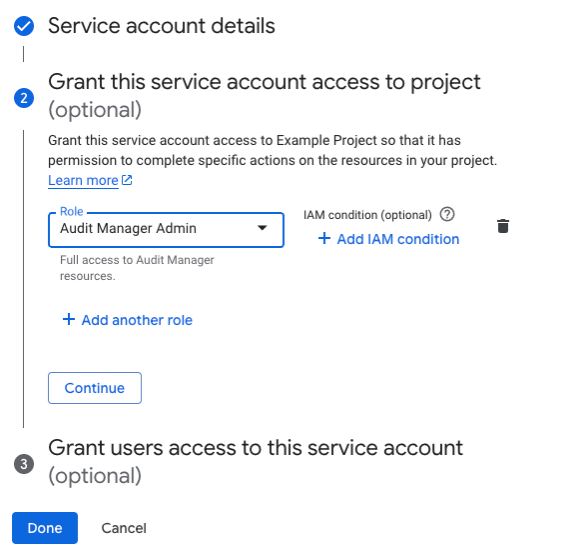Expand Grant users access to this service account
Screen dimensions: 584x560
(256, 462)
